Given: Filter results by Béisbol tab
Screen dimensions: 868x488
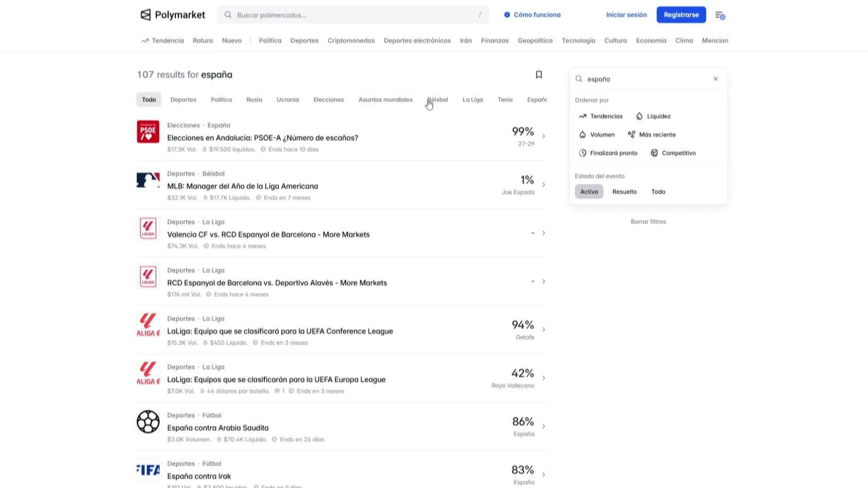Looking at the screenshot, I should click(x=438, y=100).
